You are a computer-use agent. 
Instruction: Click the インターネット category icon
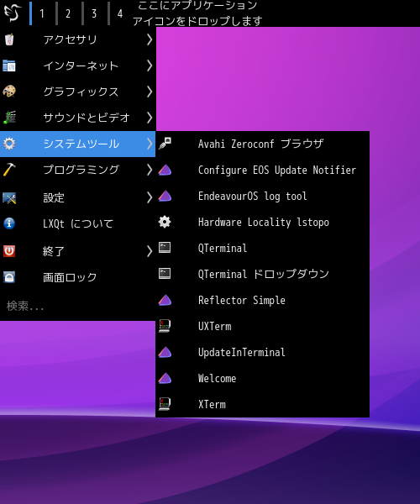coord(9,66)
